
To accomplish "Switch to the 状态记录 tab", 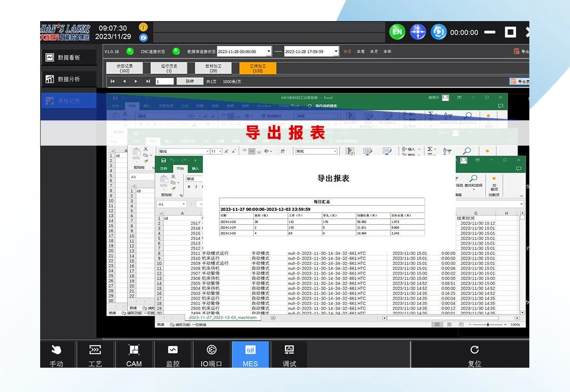I will click(x=124, y=68).
